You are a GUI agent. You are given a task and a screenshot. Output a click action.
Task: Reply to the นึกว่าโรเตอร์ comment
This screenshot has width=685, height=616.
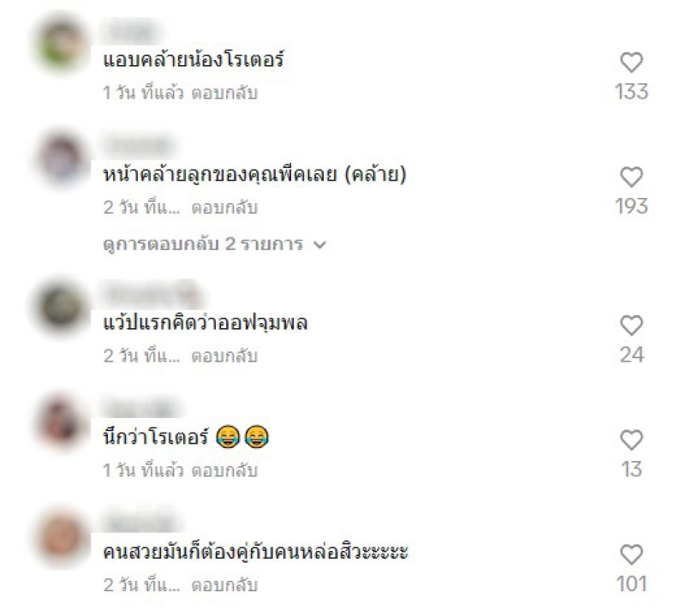point(224,470)
